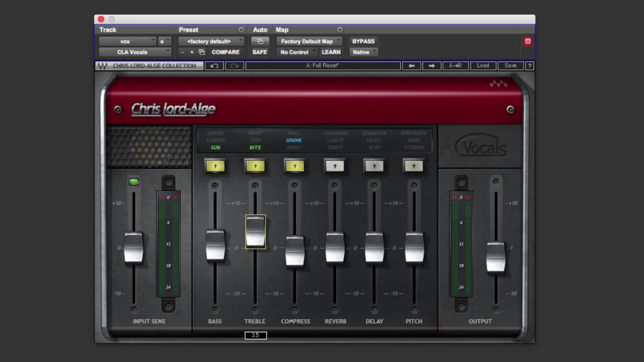
Task: Click the A→B setup compare icon
Action: pyautogui.click(x=455, y=65)
